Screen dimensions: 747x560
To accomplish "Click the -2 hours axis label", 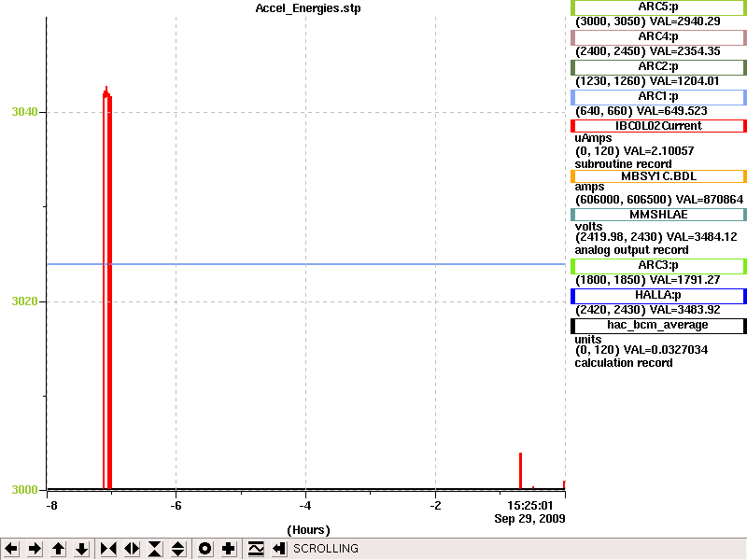I will click(x=435, y=506).
